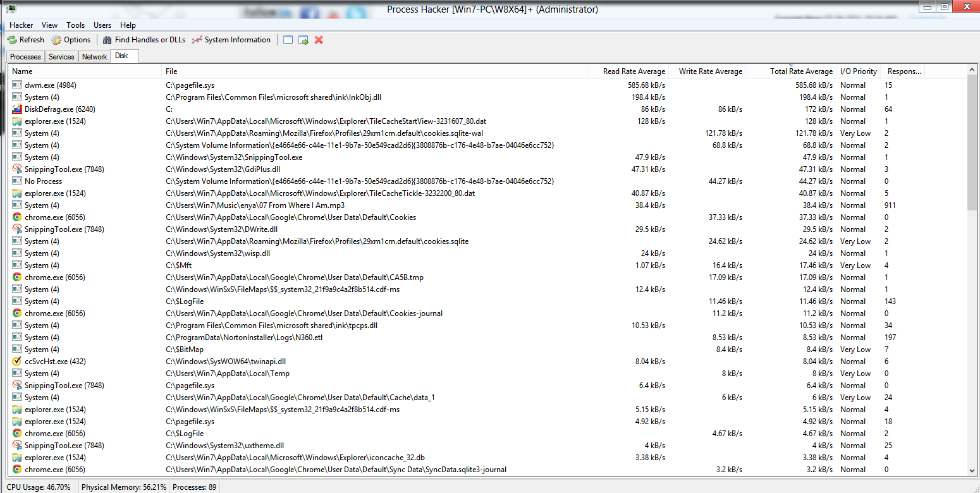Screen dimensions: 980x493
Task: Sort by Total Rate Average column
Action: [792, 71]
